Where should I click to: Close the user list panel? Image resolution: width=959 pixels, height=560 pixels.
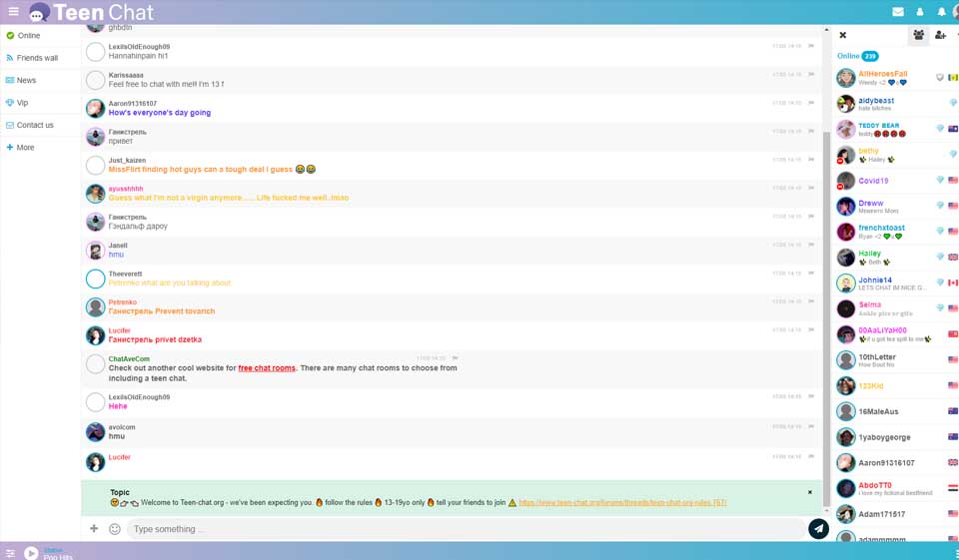(843, 35)
